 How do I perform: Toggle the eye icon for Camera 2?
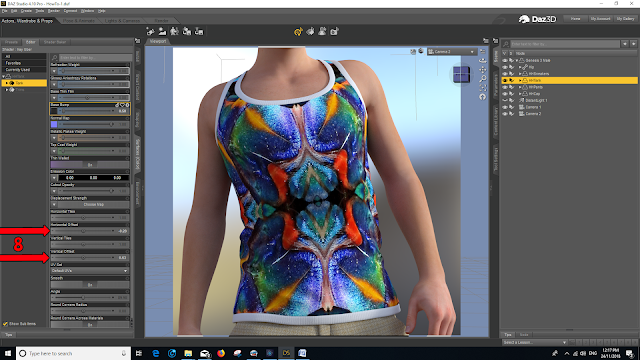click(505, 113)
